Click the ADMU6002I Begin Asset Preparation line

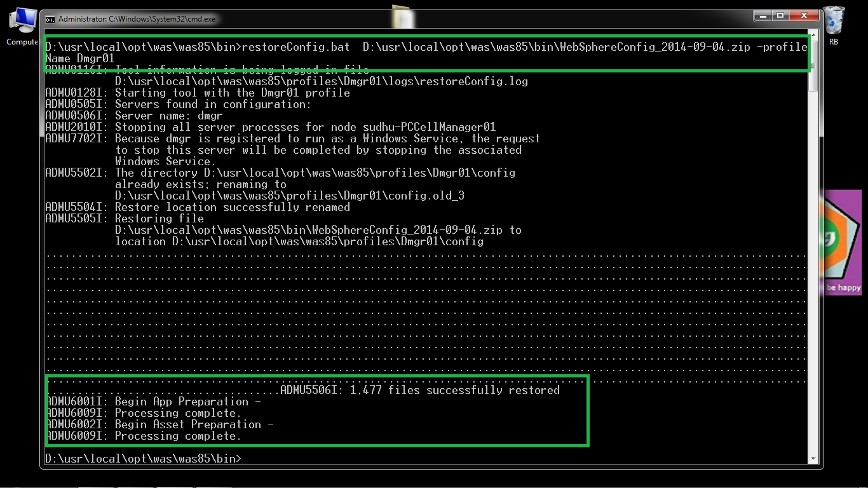tap(159, 424)
